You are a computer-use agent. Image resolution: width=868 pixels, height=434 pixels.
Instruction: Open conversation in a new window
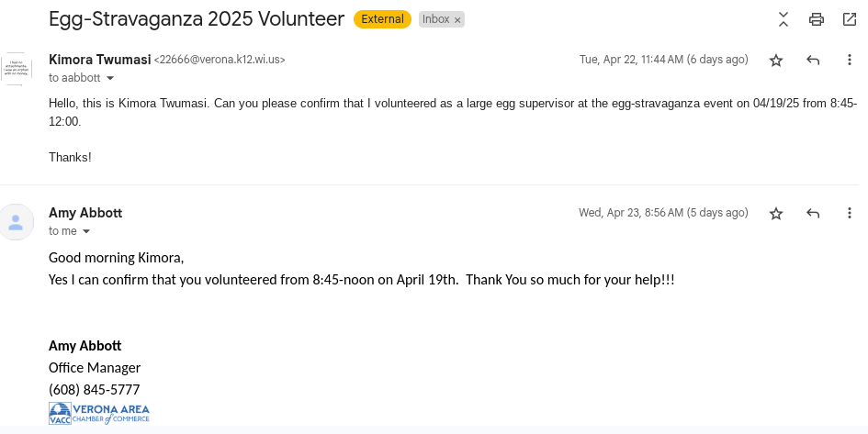pyautogui.click(x=849, y=19)
